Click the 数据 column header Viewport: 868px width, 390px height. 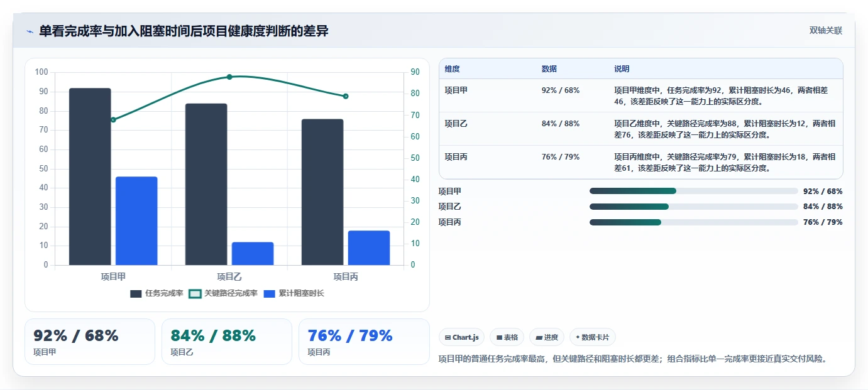click(x=549, y=69)
